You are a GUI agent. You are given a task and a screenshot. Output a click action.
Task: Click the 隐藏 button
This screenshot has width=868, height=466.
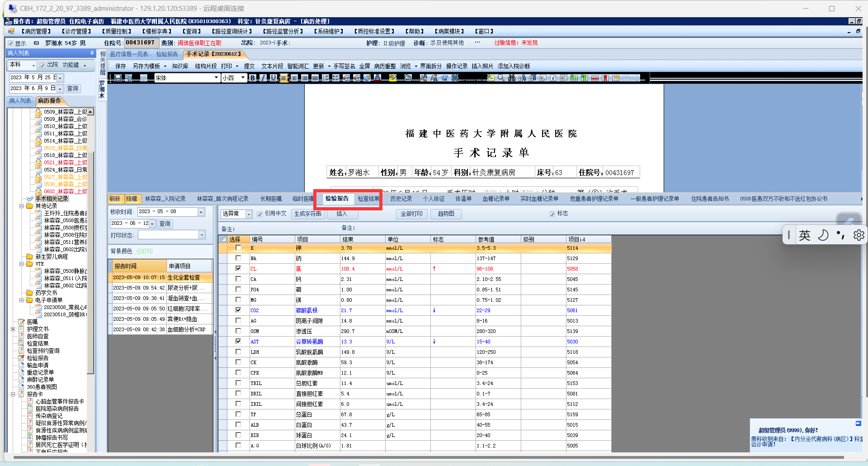pyautogui.click(x=132, y=199)
